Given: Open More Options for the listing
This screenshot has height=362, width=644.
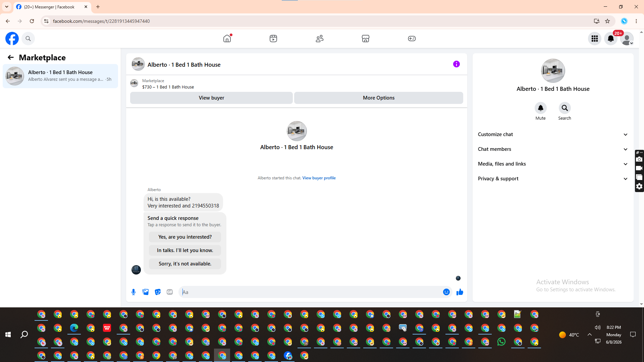Looking at the screenshot, I should [379, 98].
